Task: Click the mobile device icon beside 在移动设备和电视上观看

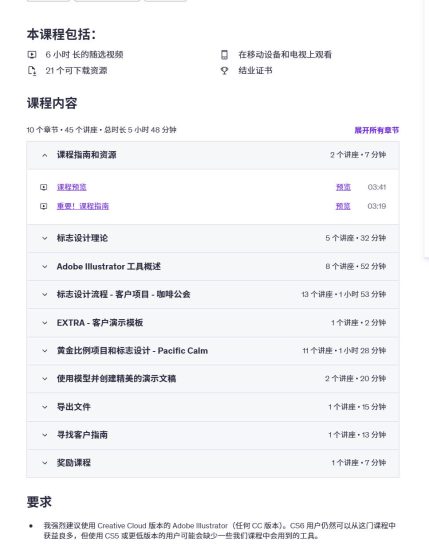Action: point(224,54)
